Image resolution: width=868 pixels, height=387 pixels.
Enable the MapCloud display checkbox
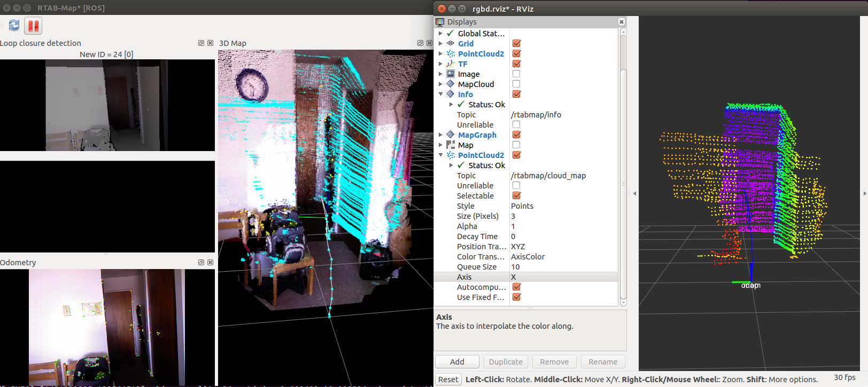tap(516, 84)
